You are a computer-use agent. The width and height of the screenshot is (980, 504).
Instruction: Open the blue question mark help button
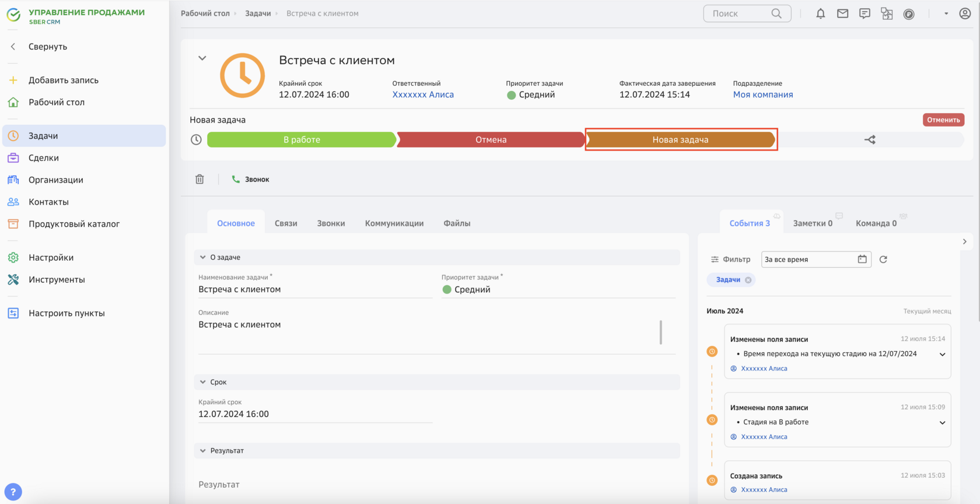[13, 492]
